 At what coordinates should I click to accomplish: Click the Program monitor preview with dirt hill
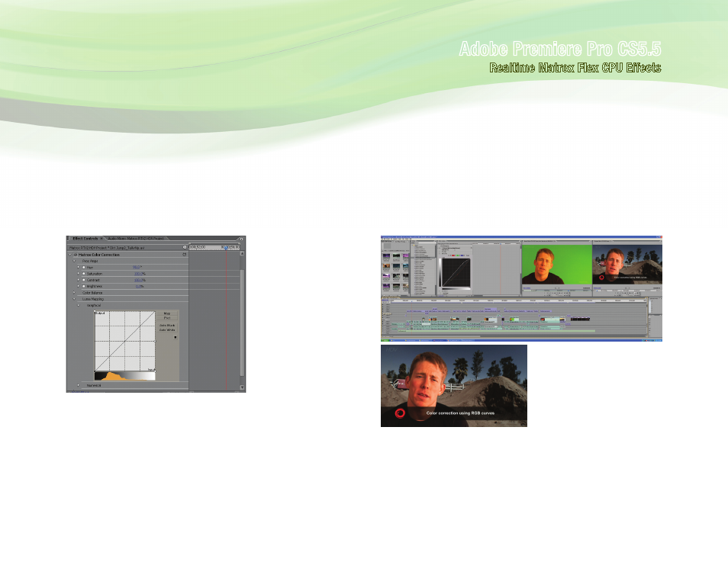[627, 264]
